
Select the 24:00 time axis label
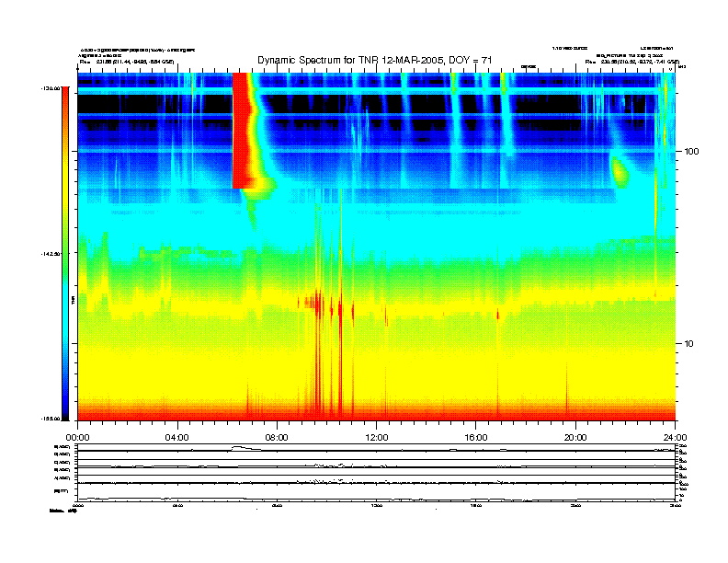pyautogui.click(x=675, y=437)
